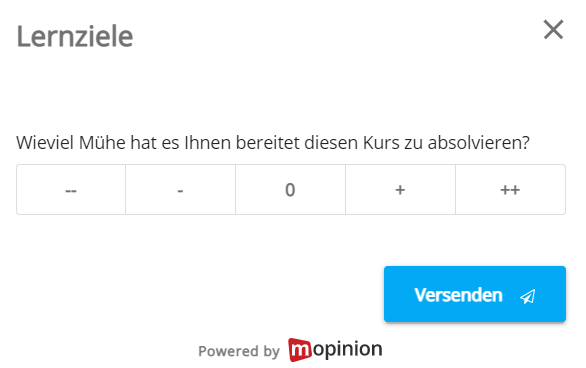Viewport: 586px width, 368px height.
Task: Click the question about course effort
Action: [x=273, y=142]
